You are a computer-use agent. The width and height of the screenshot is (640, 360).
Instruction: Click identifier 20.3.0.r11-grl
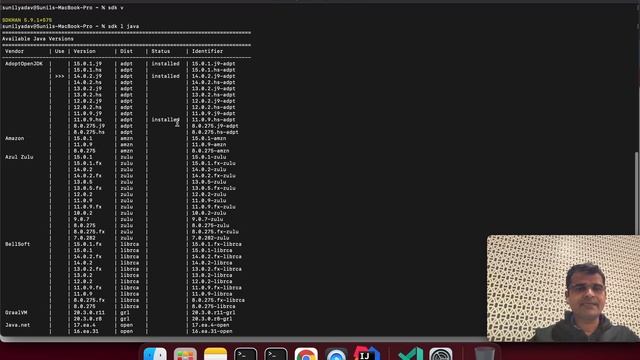pyautogui.click(x=213, y=313)
